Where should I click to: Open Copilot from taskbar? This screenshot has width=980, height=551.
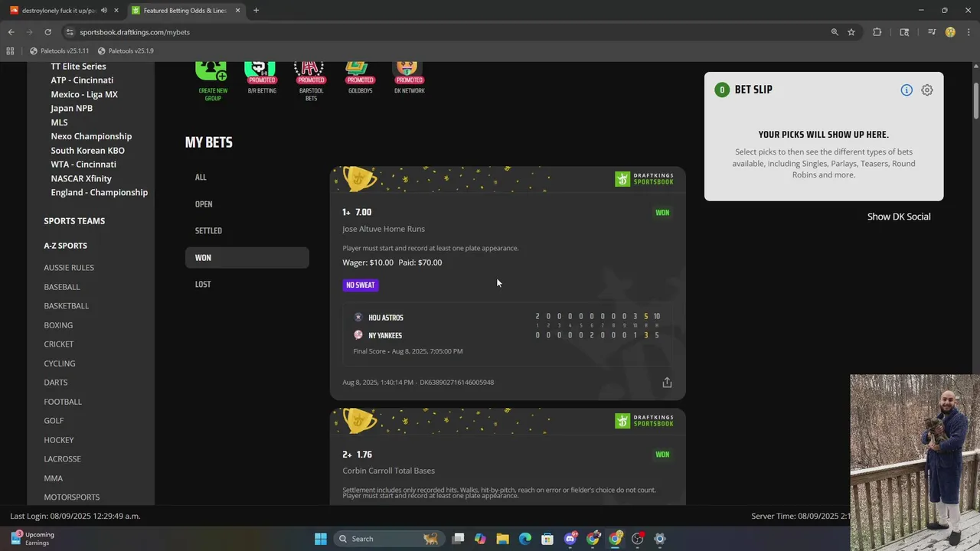click(x=480, y=539)
